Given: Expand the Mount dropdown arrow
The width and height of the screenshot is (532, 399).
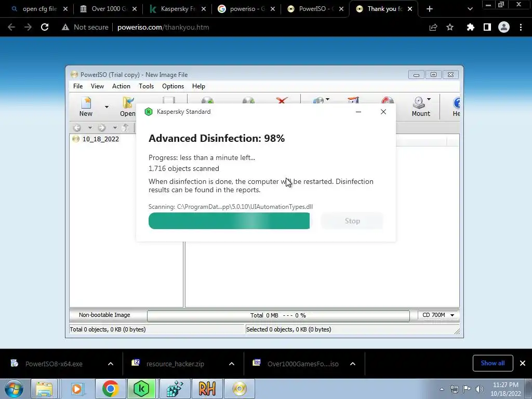Looking at the screenshot, I should point(429,99).
